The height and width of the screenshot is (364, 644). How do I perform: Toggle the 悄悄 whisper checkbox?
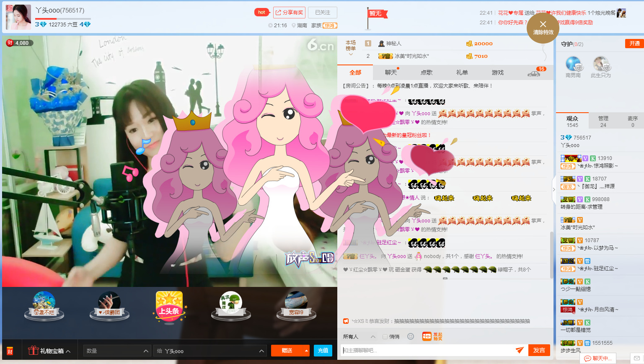(385, 337)
